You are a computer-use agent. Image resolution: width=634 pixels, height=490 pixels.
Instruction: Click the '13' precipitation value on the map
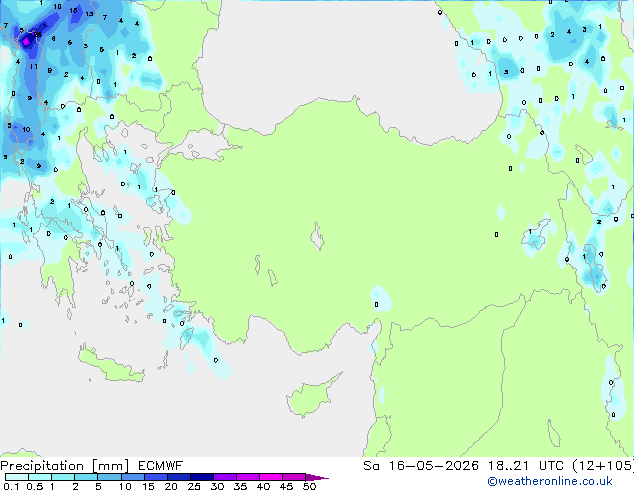point(89,14)
